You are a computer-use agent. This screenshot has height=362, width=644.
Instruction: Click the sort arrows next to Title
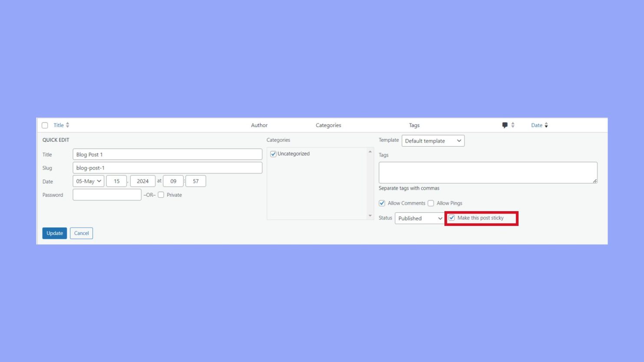point(69,125)
